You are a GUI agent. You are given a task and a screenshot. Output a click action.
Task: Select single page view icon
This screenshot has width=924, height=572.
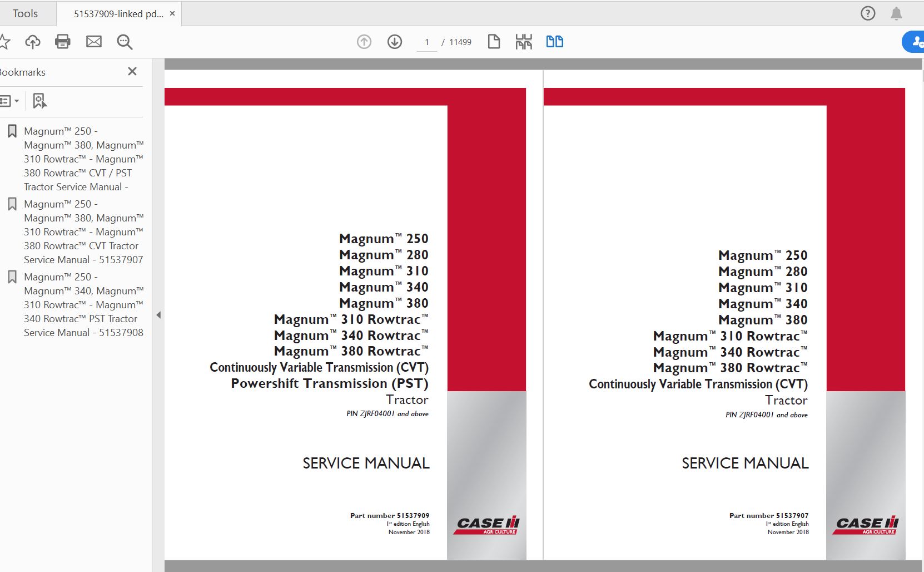tap(494, 42)
